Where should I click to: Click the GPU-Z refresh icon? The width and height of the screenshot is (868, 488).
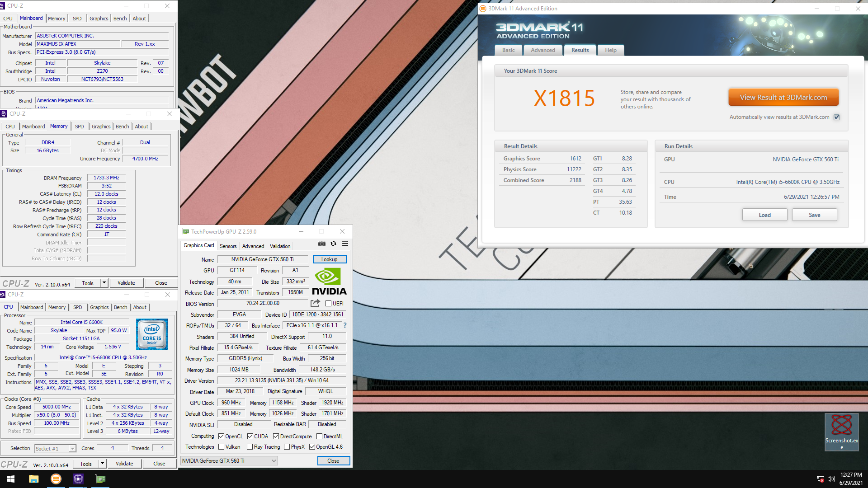pyautogui.click(x=333, y=244)
